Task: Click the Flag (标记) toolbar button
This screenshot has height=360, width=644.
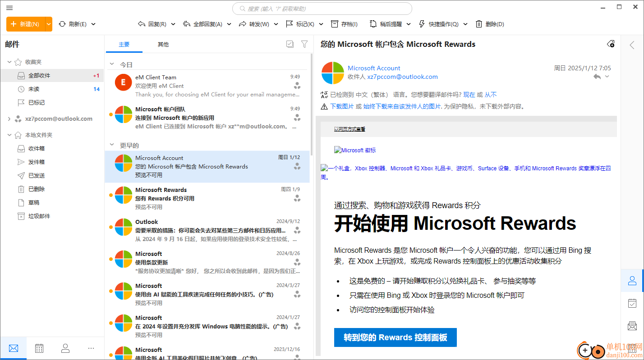Action: point(300,24)
